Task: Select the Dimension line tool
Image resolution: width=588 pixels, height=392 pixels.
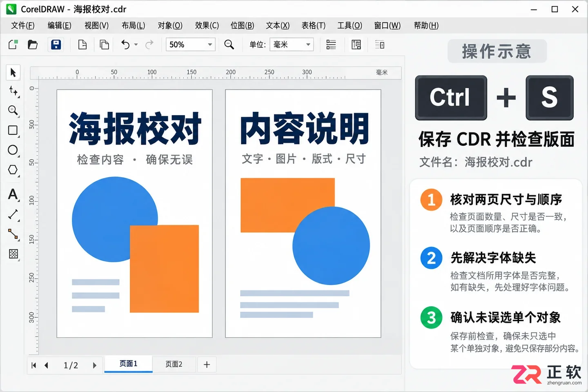Action: click(13, 214)
